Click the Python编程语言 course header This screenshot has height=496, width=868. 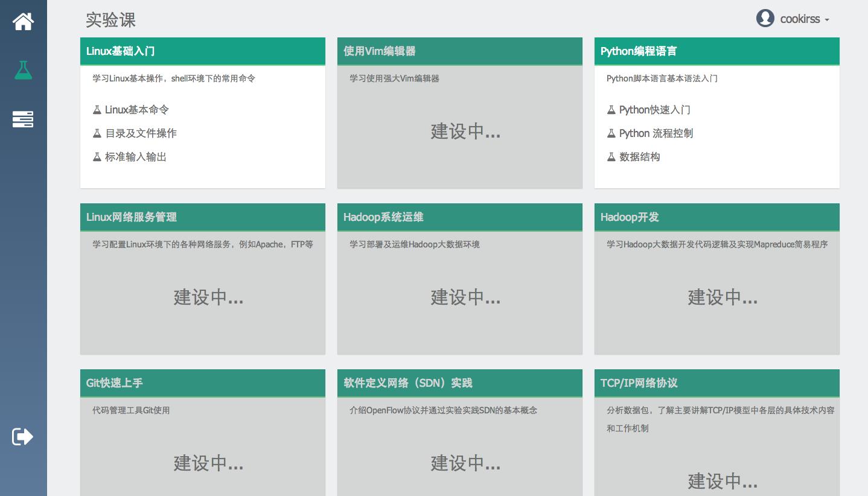click(717, 51)
